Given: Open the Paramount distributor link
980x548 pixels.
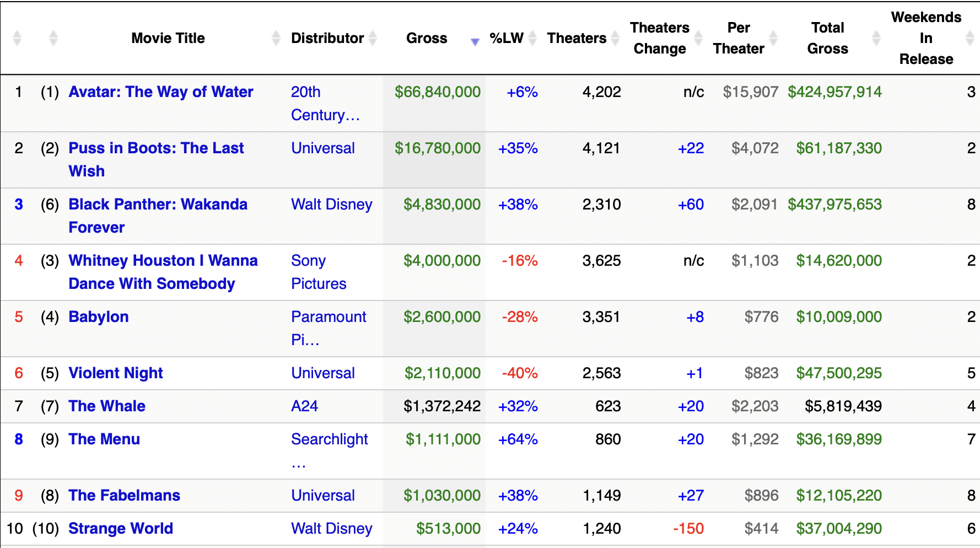Looking at the screenshot, I should coord(329,328).
